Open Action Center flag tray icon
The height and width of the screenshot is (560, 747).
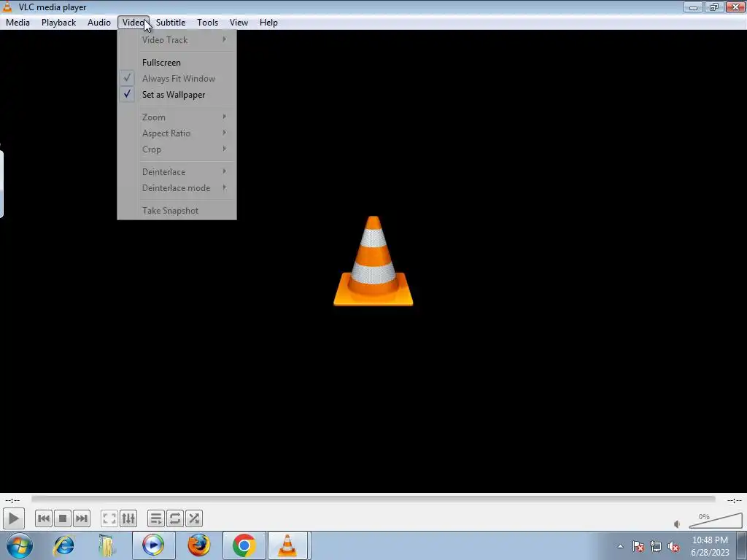[x=638, y=546]
